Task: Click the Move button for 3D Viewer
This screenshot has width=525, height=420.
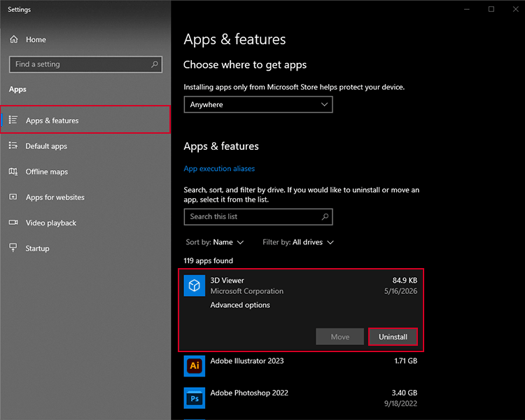Action: coord(339,337)
